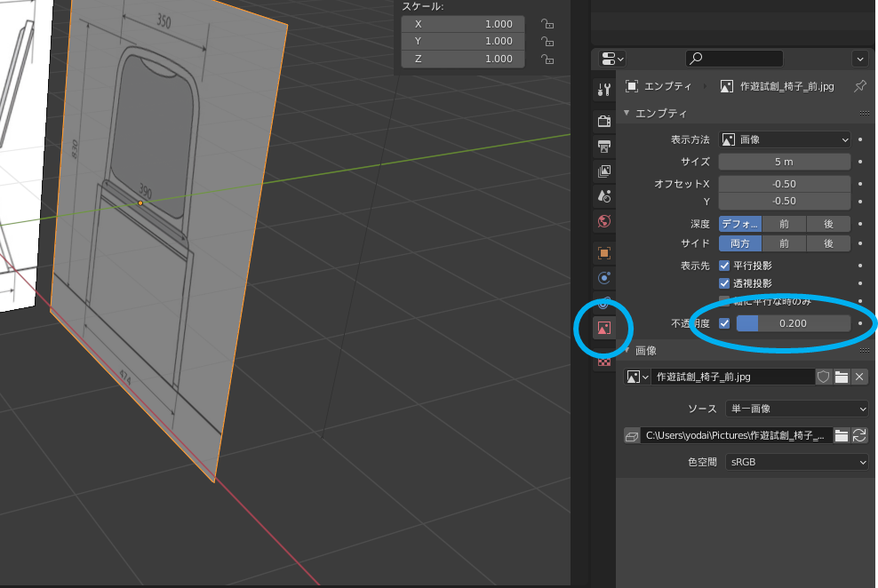Open the 表示方法 dropdown showing 画像
Viewport: 878px width, 588px height.
[785, 139]
